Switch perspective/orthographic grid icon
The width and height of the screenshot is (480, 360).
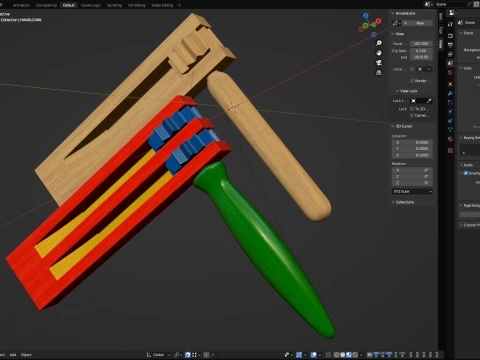click(x=379, y=72)
